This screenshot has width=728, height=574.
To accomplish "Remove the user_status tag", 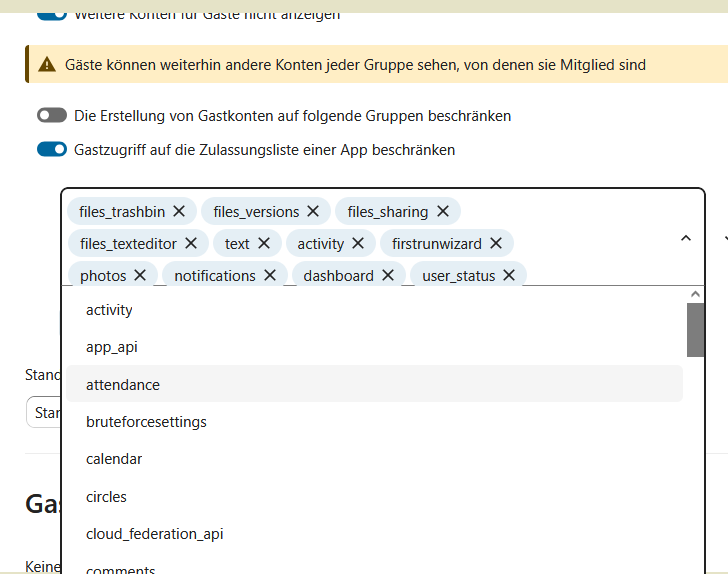I will click(509, 275).
